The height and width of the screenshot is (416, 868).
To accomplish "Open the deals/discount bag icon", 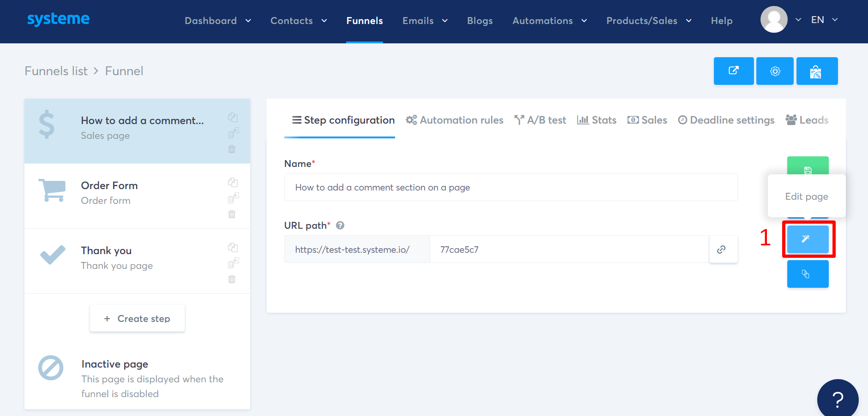I will tap(817, 71).
